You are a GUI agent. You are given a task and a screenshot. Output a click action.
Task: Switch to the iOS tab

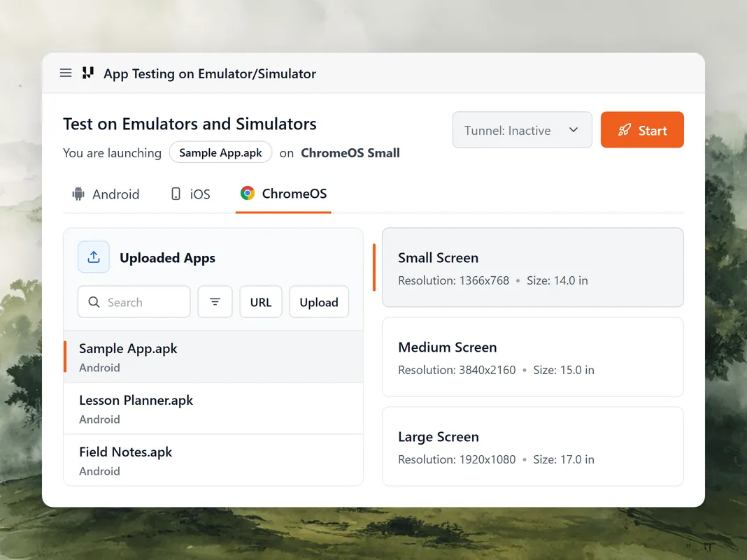point(190,194)
